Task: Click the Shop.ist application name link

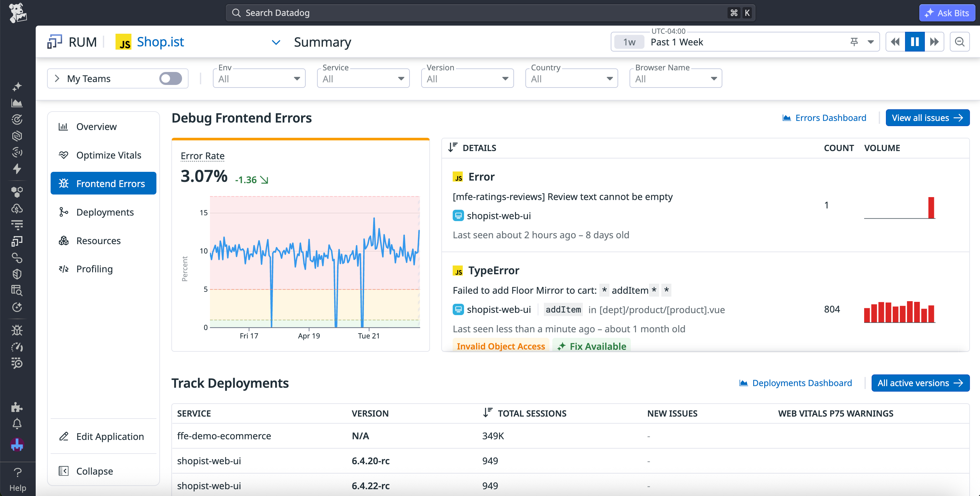Action: pyautogui.click(x=160, y=42)
